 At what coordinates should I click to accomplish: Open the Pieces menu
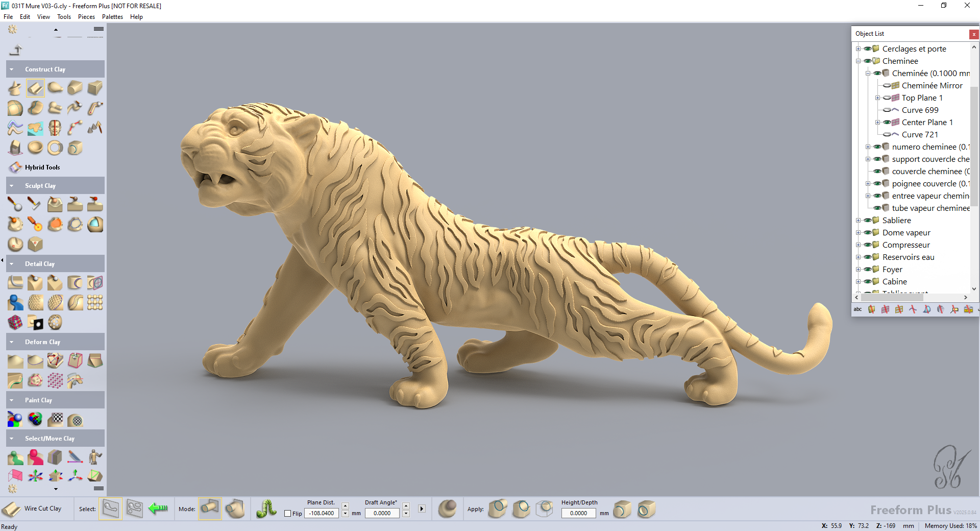pyautogui.click(x=86, y=17)
